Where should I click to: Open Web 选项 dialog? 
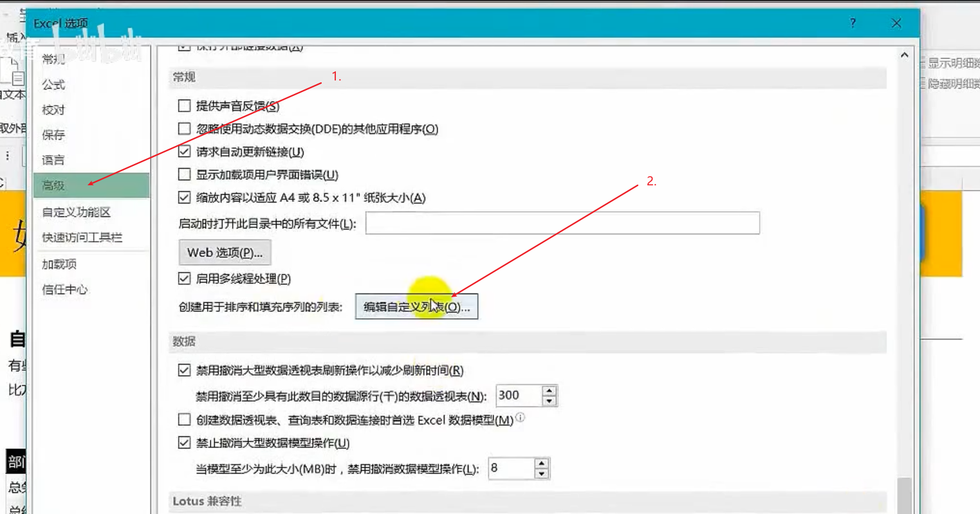(225, 253)
